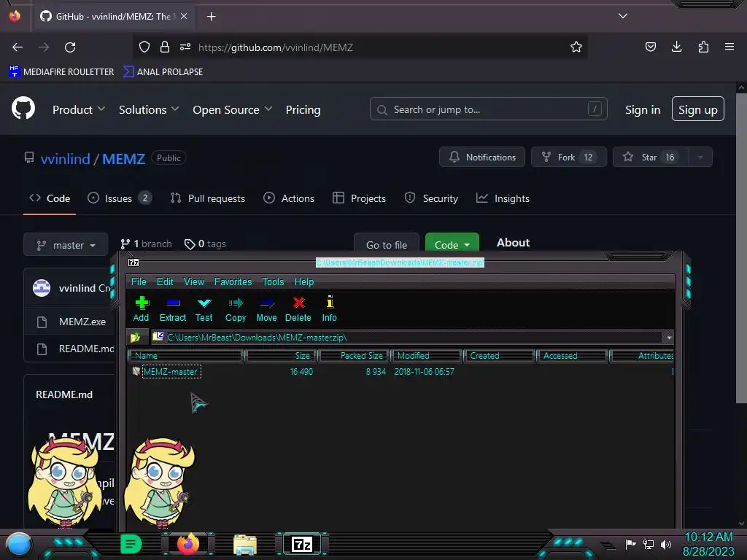Open Windows Start orb on taskbar
747x560 pixels.
(19, 544)
